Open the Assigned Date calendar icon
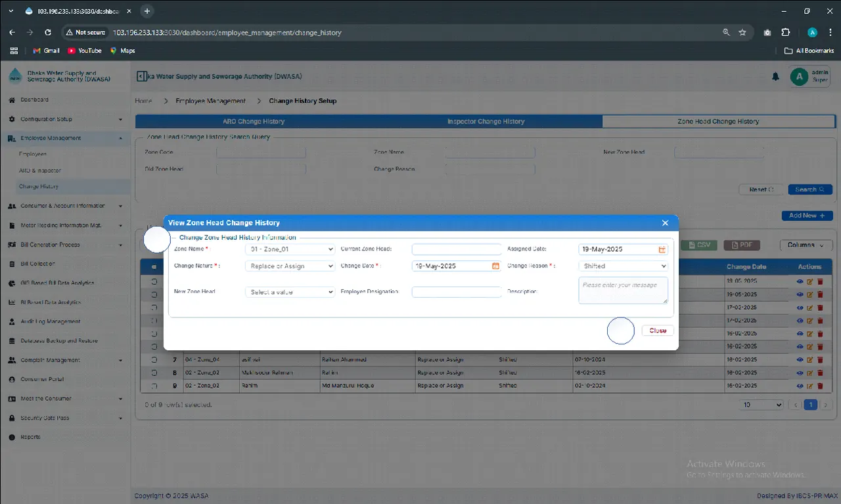This screenshot has width=841, height=504. [662, 250]
